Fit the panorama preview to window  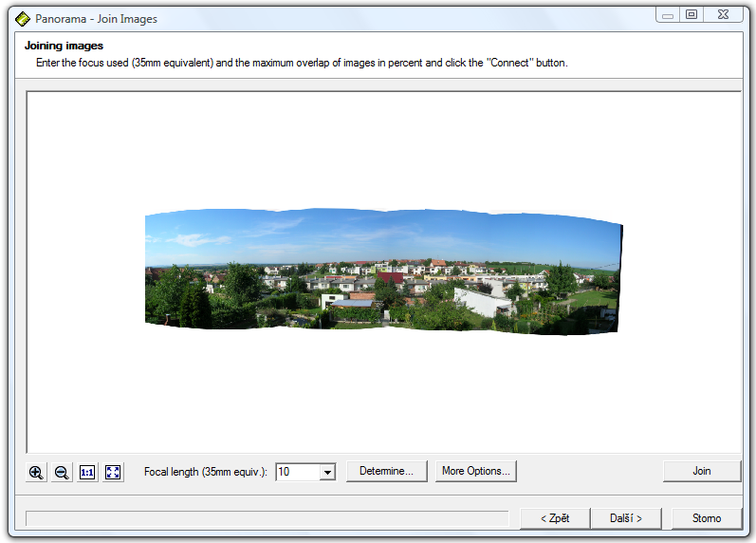(113, 472)
